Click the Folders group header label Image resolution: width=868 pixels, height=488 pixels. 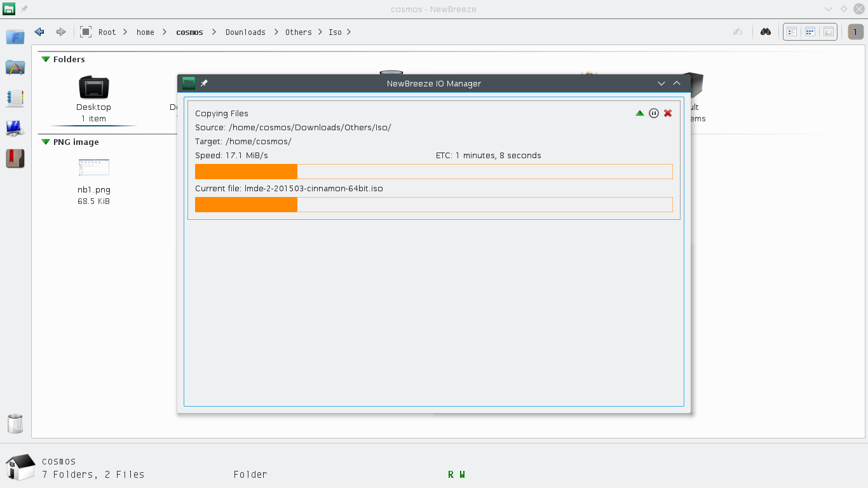coord(69,59)
